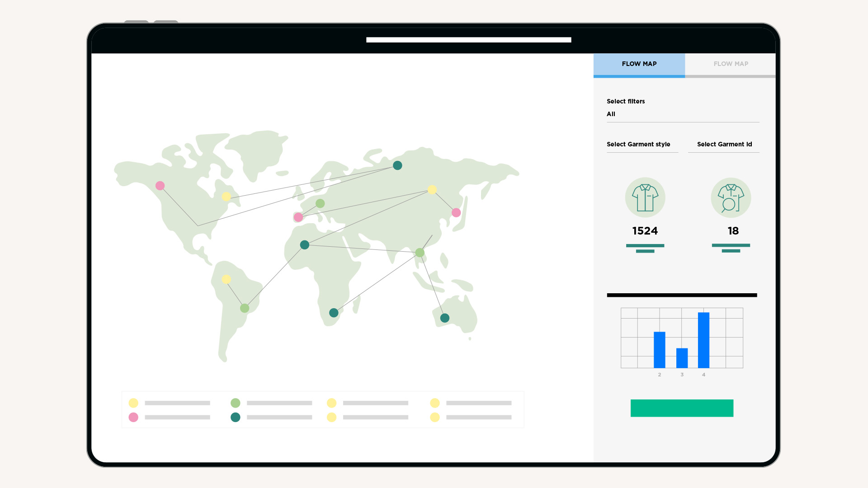Screen dimensions: 868x488
Task: Select the shirt garment style icon
Action: [645, 197]
